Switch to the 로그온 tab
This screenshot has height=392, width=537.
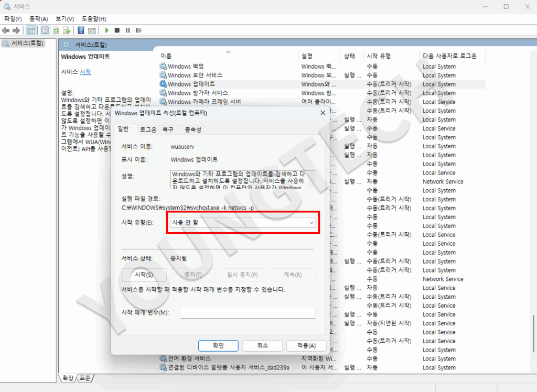coord(148,129)
